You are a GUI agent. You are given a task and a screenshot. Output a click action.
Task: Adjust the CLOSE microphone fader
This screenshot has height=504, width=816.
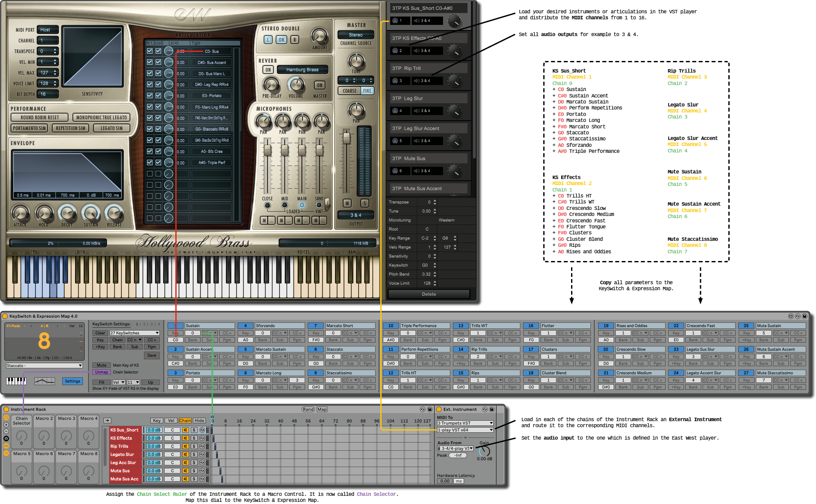pos(267,150)
